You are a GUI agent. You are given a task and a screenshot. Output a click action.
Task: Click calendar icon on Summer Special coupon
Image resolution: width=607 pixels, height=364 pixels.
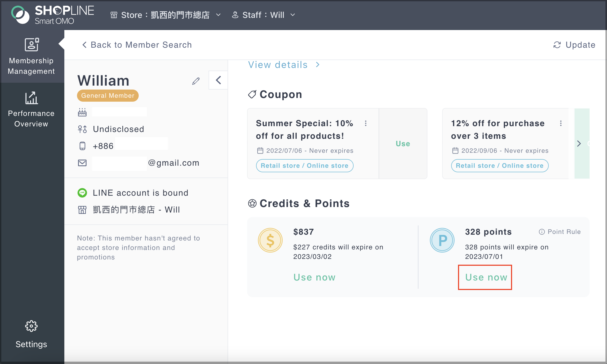(x=260, y=151)
